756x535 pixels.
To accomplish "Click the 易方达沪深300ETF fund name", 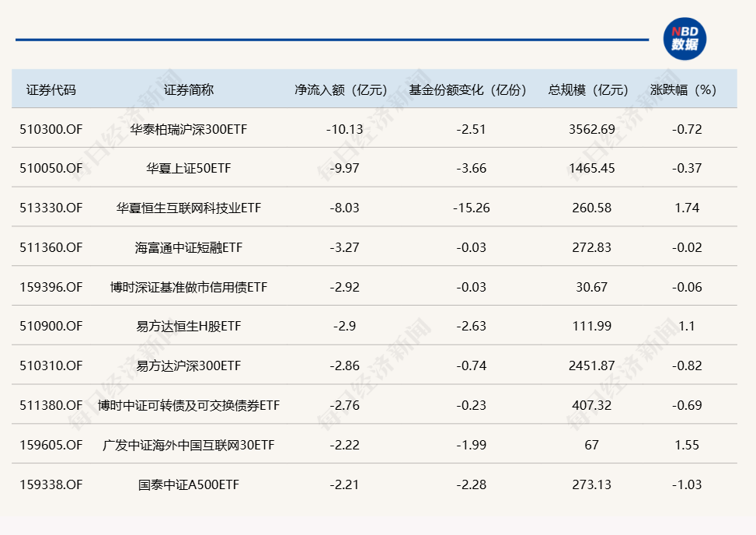I will pos(189,365).
